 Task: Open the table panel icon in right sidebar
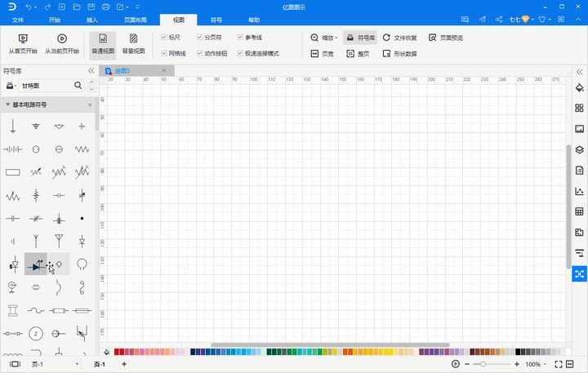[579, 211]
